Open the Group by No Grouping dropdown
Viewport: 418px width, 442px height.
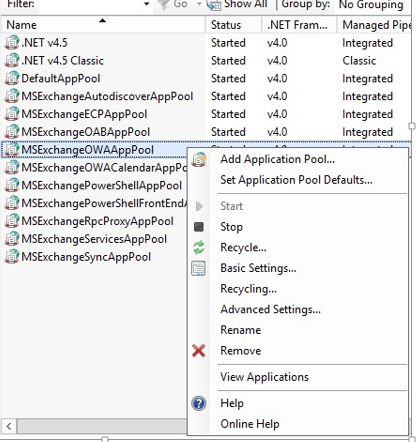pyautogui.click(x=373, y=5)
